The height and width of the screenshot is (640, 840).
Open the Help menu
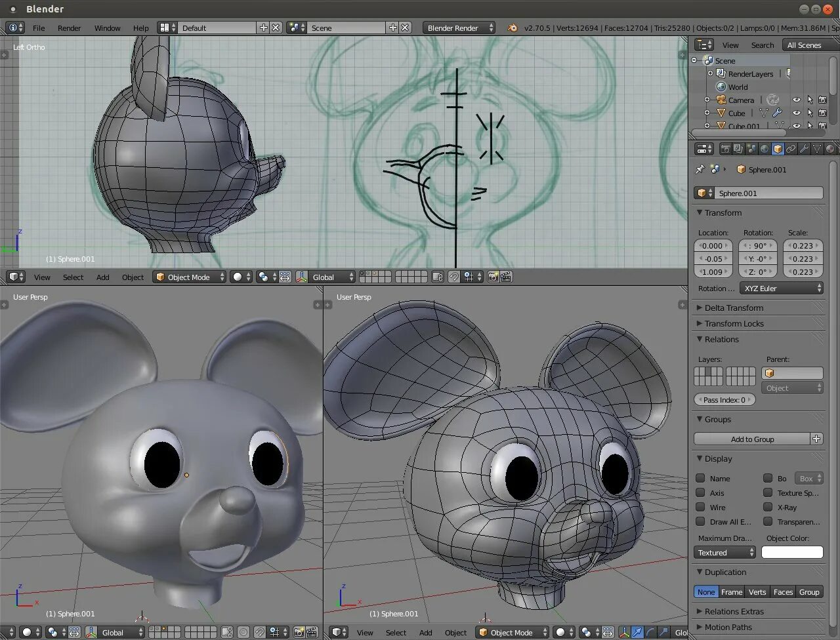pyautogui.click(x=140, y=28)
